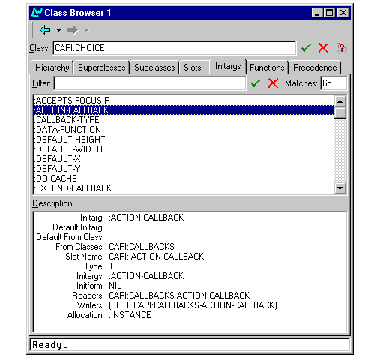Clear the filter with its red X
Viewport: 381px width, 360px height.
click(273, 83)
